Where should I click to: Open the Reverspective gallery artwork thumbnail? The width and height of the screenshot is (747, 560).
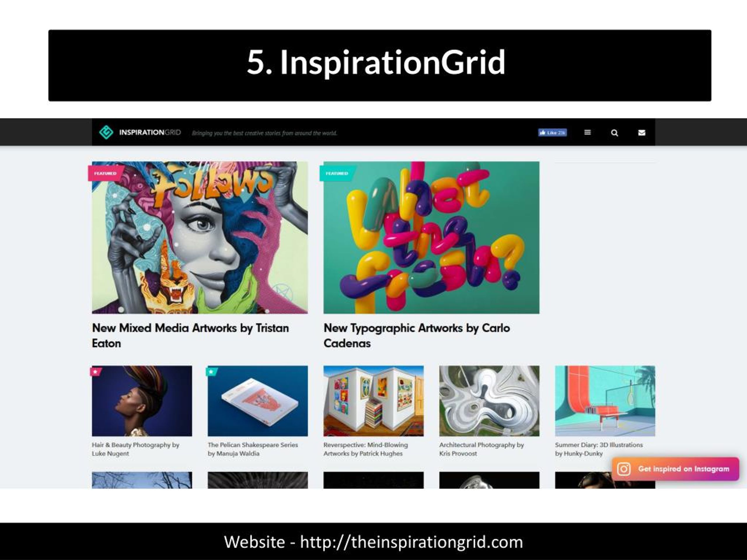click(373, 401)
